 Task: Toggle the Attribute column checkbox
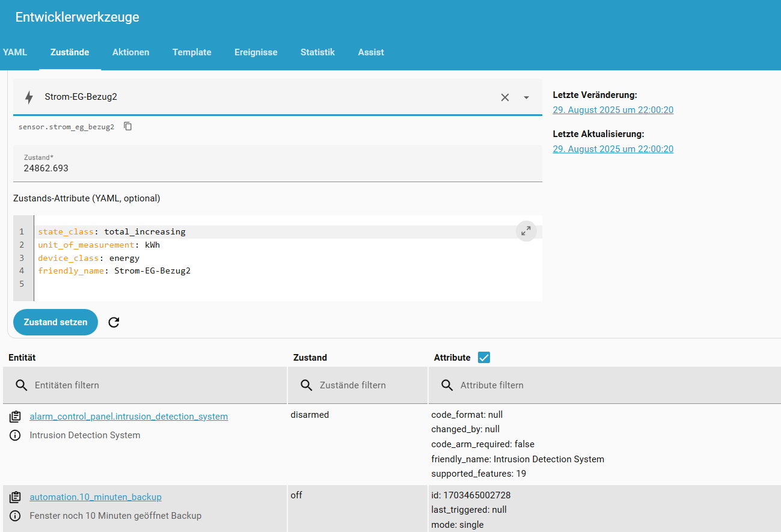pyautogui.click(x=483, y=358)
